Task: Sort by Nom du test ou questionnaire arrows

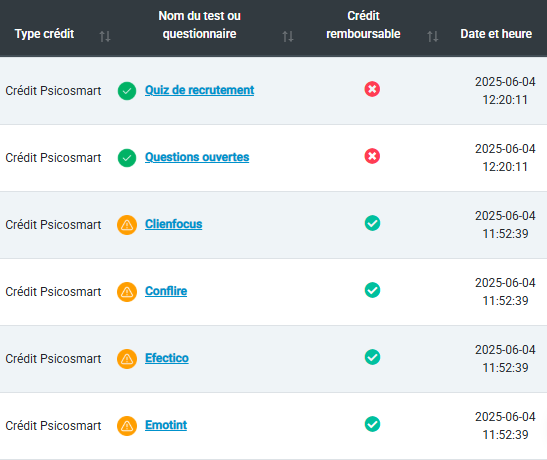Action: [288, 36]
